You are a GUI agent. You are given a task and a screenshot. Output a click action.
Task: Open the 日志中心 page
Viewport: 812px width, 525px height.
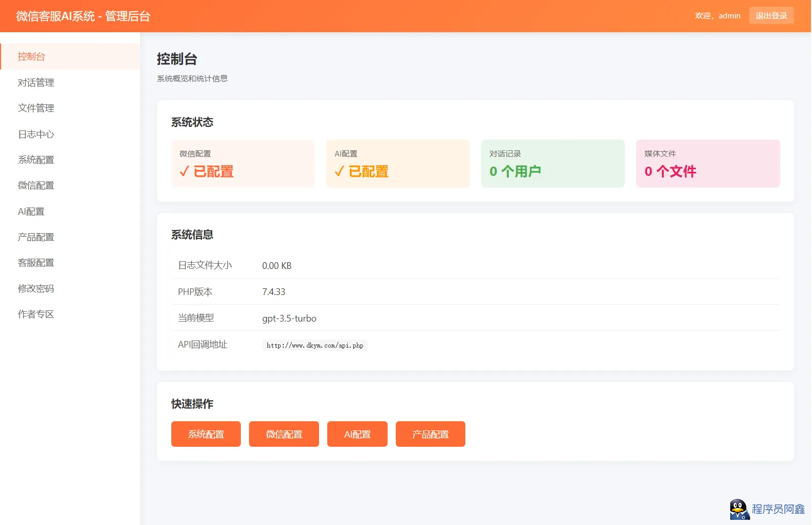36,134
